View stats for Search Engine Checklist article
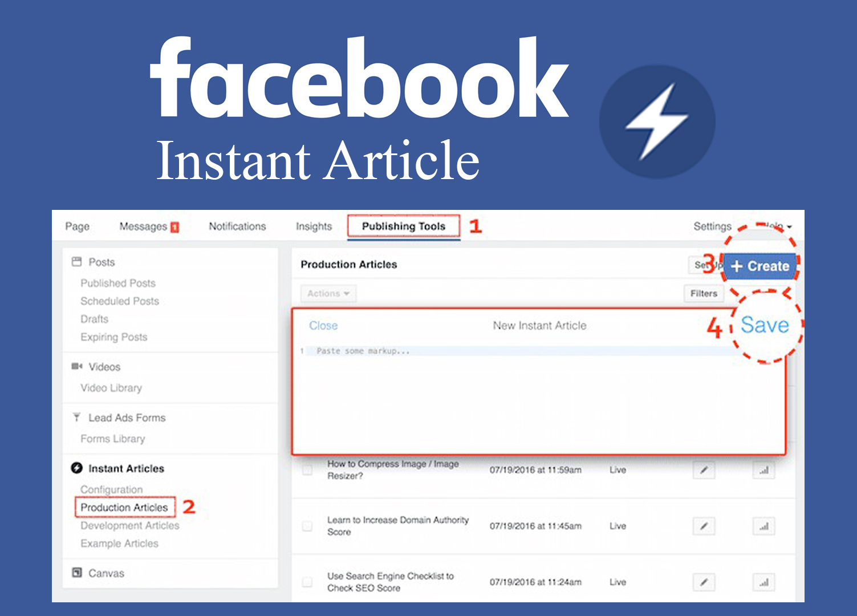The image size is (857, 616). (x=763, y=582)
